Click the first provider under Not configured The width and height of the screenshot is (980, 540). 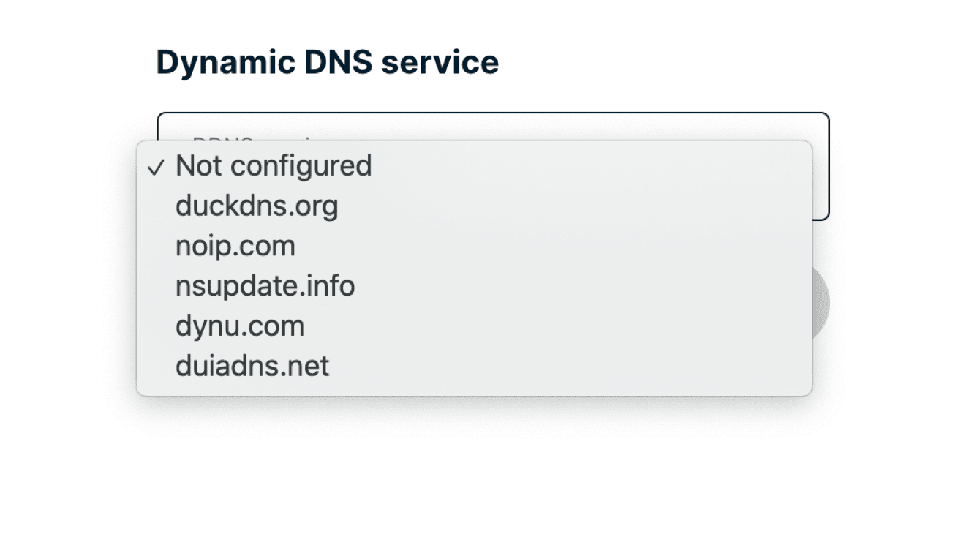click(257, 206)
